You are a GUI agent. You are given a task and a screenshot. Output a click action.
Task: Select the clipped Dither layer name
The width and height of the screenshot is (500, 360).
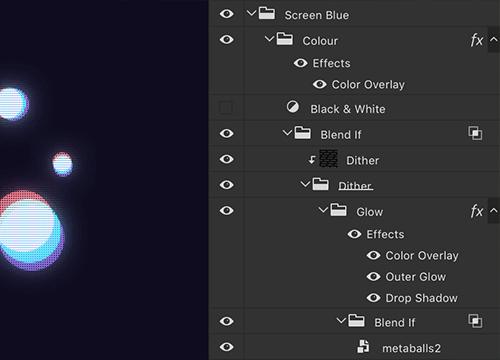point(363,160)
